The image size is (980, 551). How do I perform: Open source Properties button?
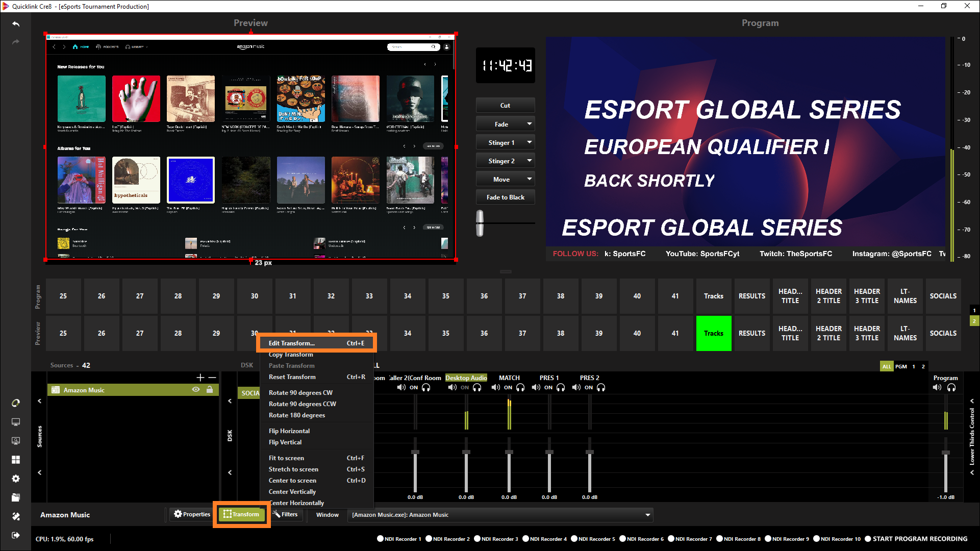pos(192,514)
